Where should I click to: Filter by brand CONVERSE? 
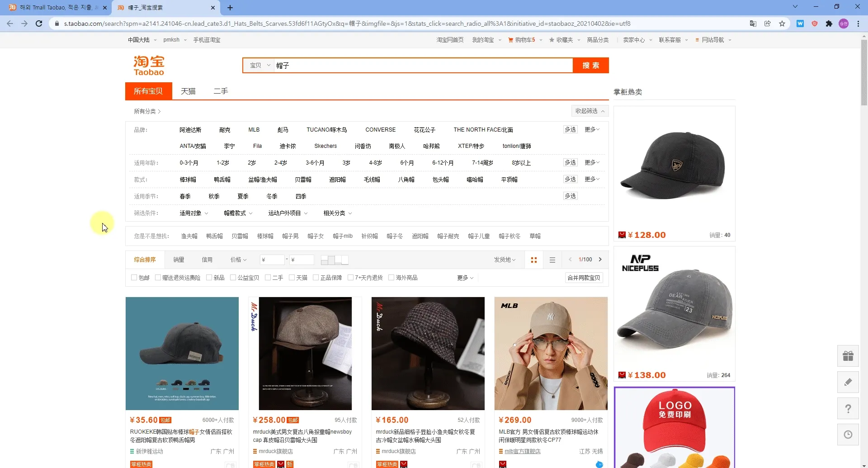tap(380, 130)
